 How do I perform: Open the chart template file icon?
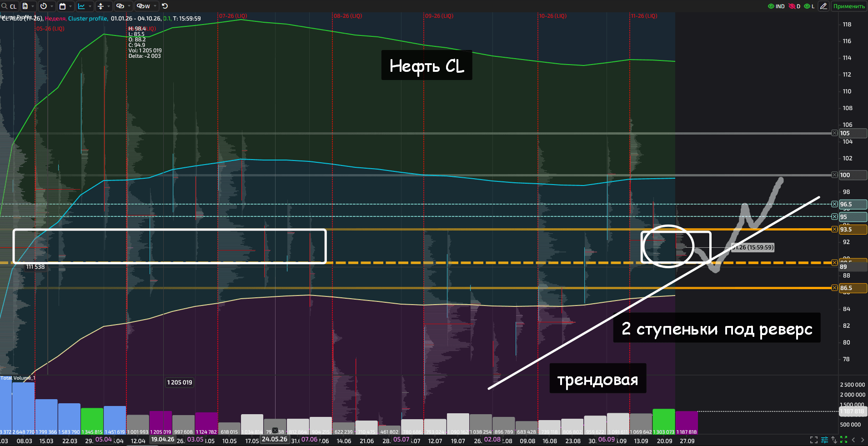click(25, 6)
